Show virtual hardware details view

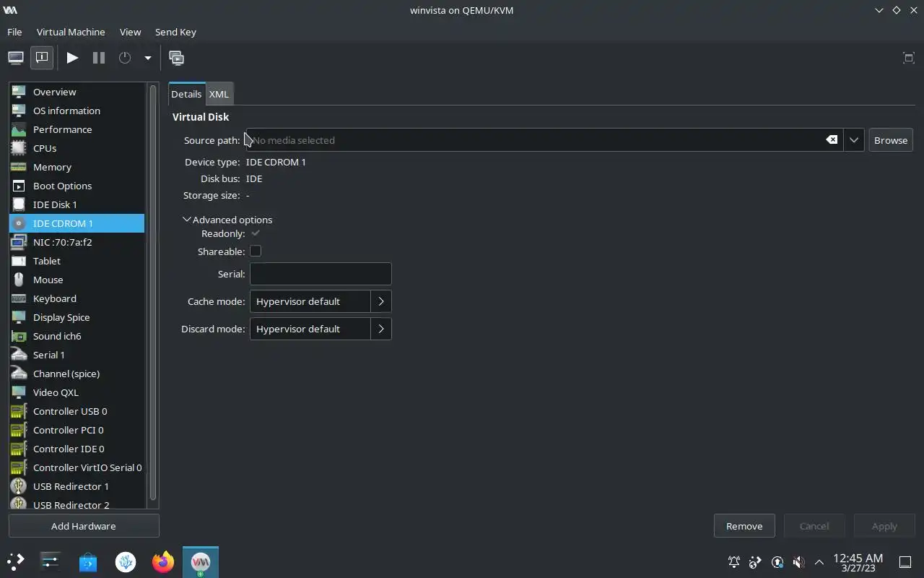(42, 58)
